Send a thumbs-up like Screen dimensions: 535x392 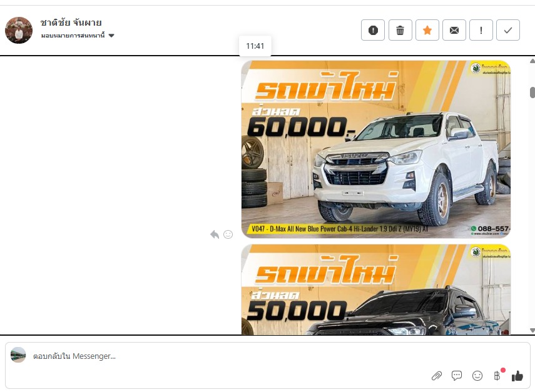point(517,376)
